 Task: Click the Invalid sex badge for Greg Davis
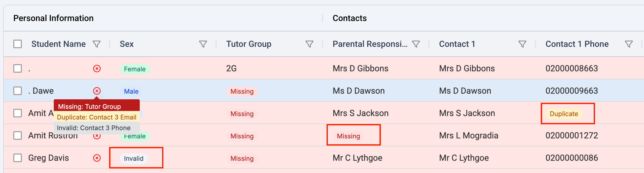134,158
